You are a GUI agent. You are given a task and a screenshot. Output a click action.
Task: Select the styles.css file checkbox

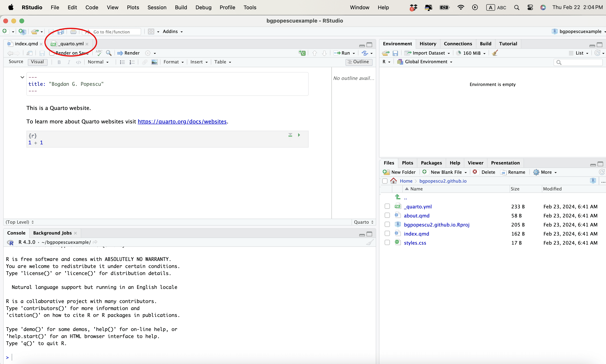click(x=387, y=243)
